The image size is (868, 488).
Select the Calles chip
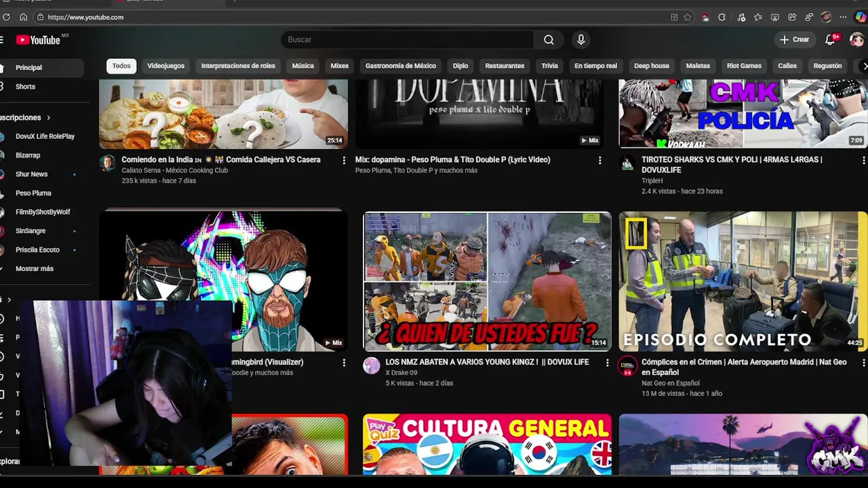tap(787, 66)
